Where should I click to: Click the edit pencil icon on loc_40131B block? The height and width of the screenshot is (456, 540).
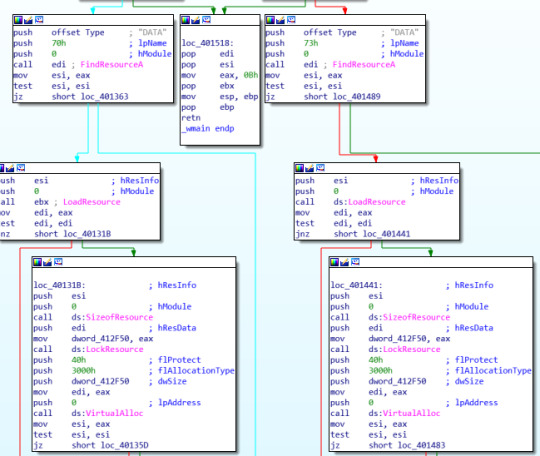point(48,262)
